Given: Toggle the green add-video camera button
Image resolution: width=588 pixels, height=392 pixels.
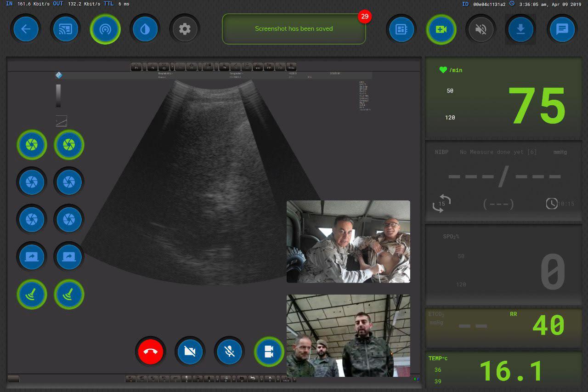Looking at the screenshot, I should [x=441, y=29].
